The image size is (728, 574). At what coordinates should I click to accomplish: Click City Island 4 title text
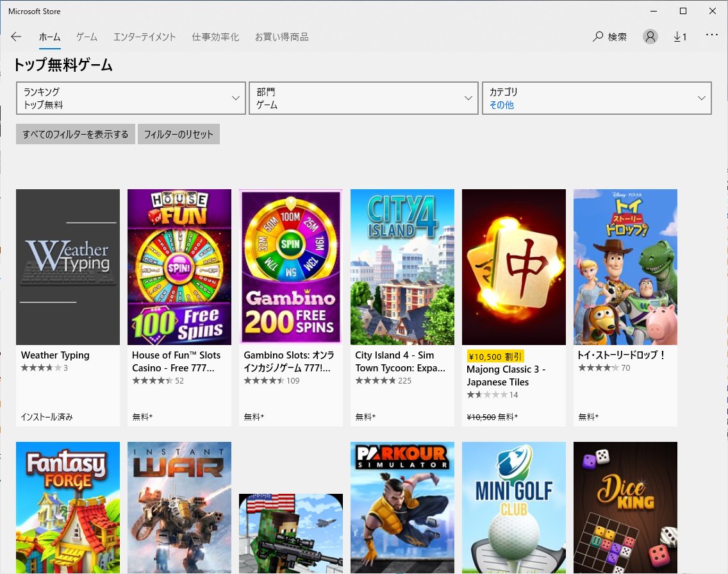coord(401,362)
